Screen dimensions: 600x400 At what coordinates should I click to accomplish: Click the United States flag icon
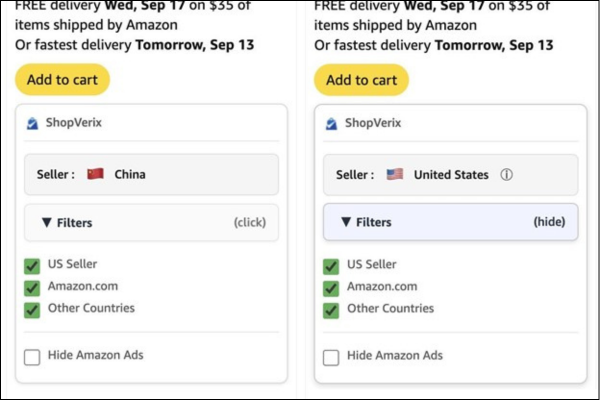tap(395, 174)
